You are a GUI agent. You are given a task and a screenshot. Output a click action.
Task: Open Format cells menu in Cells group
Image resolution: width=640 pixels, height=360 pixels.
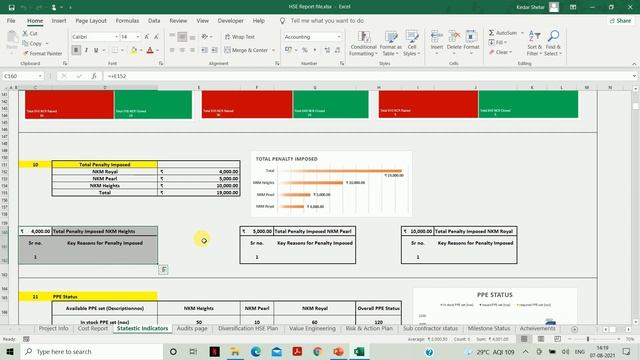tap(471, 43)
